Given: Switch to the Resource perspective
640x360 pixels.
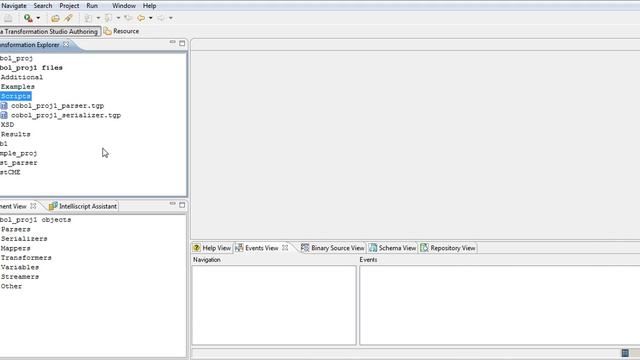Looking at the screenshot, I should [122, 31].
